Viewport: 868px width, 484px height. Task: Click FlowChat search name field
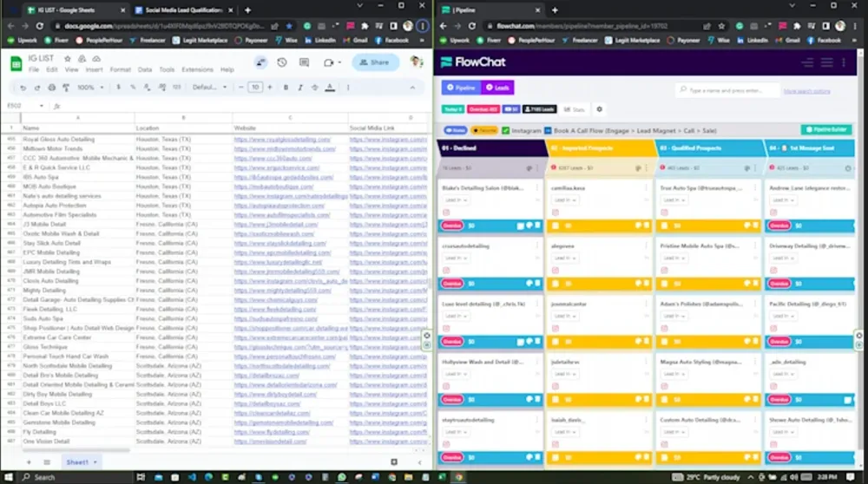point(728,90)
